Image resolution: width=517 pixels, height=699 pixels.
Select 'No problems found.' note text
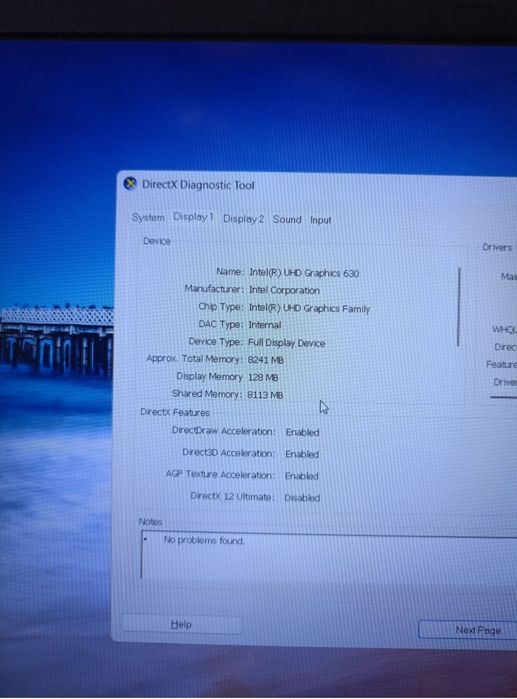204,540
